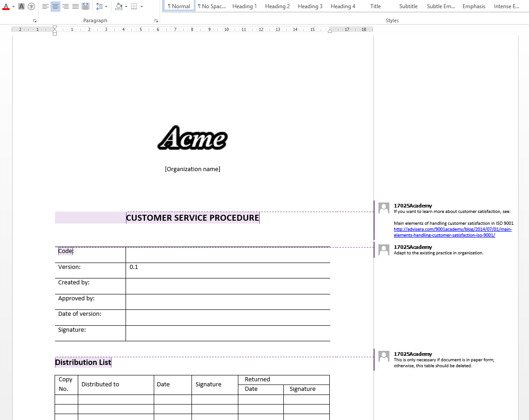Click the paragraph Shading paint bucket icon
The height and width of the screenshot is (420, 529).
coord(118,6)
